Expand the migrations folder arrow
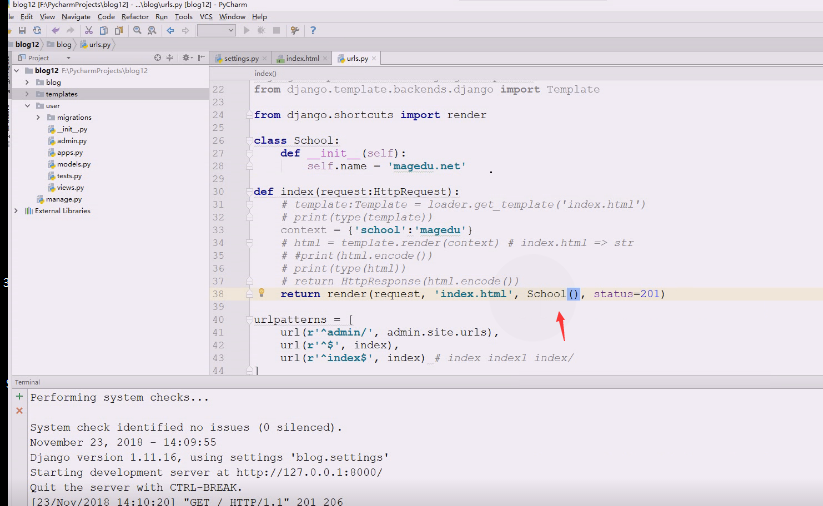Viewport: 823px width, 506px height. tap(38, 118)
